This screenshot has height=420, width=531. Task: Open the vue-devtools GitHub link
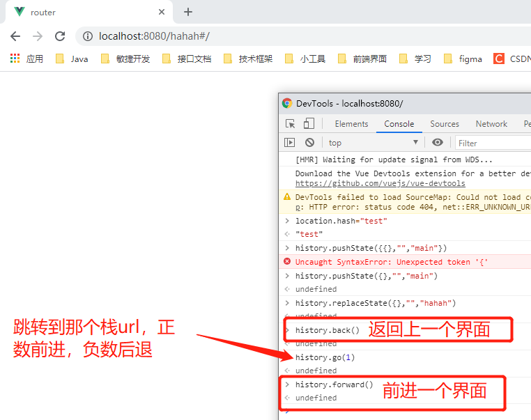coord(380,183)
